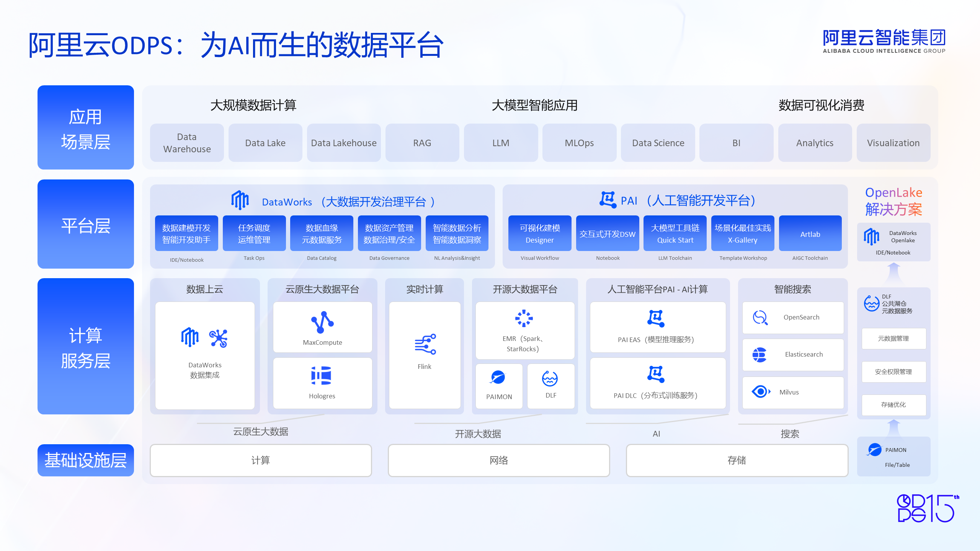Click PAIMON File/Table icon at bottom right

874,450
